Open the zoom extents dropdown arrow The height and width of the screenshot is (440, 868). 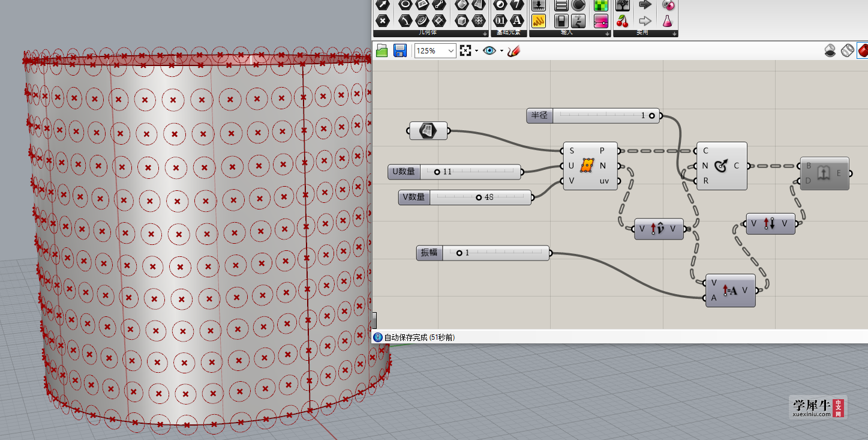click(x=476, y=51)
